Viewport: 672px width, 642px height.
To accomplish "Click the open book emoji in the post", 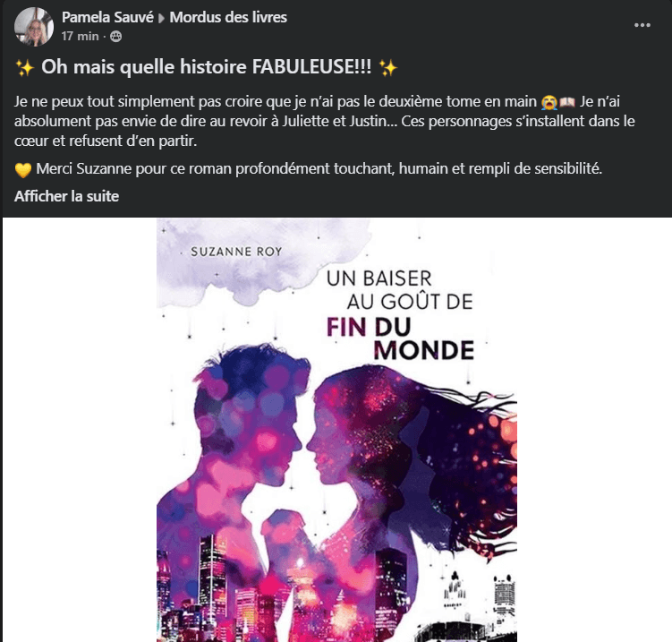I will pyautogui.click(x=567, y=102).
